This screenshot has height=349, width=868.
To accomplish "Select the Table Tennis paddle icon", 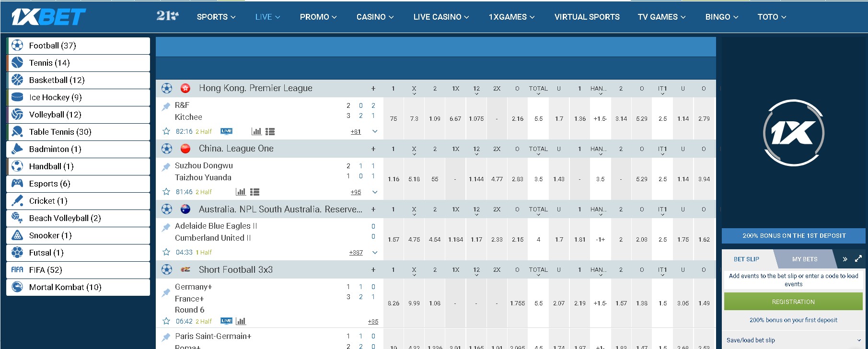I will [x=17, y=132].
